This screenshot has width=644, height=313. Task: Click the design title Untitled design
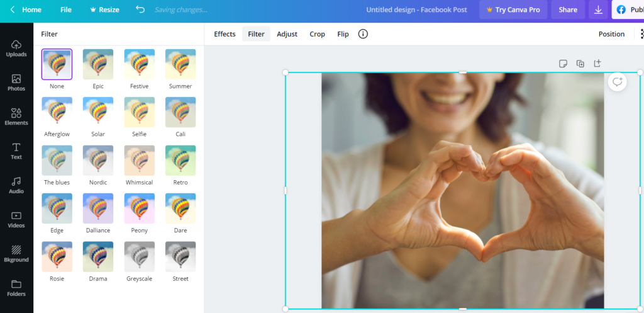(x=416, y=9)
